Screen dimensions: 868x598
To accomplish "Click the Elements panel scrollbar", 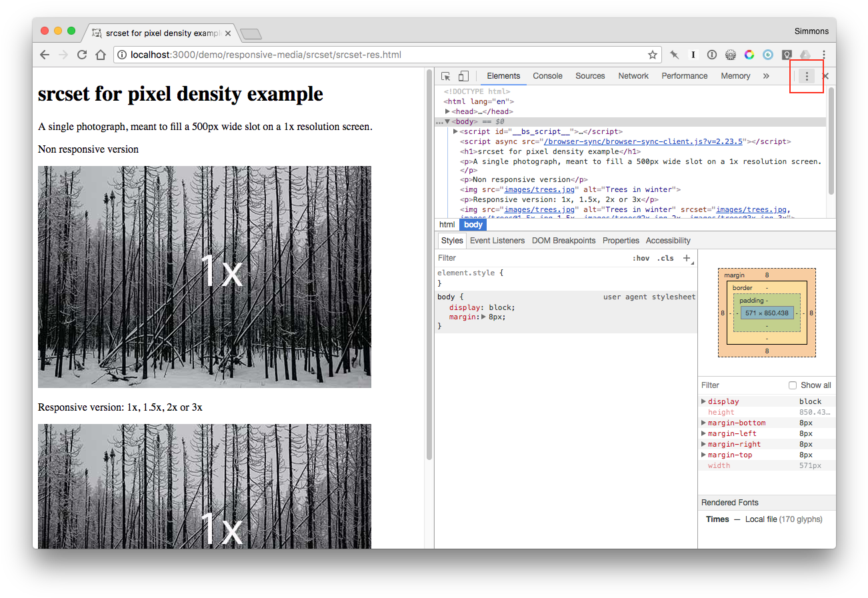I will click(831, 141).
